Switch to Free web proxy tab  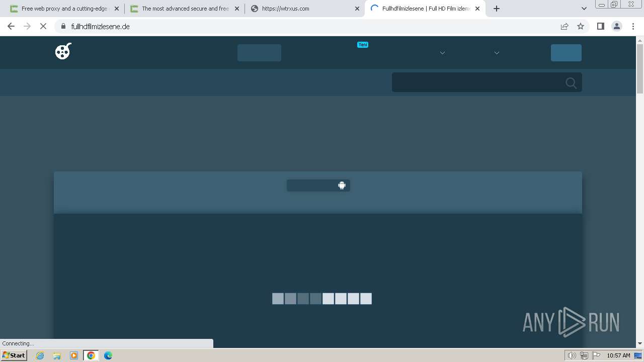point(63,9)
